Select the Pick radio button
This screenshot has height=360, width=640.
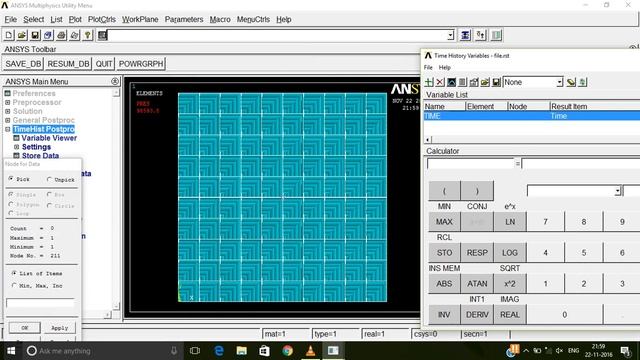point(11,179)
